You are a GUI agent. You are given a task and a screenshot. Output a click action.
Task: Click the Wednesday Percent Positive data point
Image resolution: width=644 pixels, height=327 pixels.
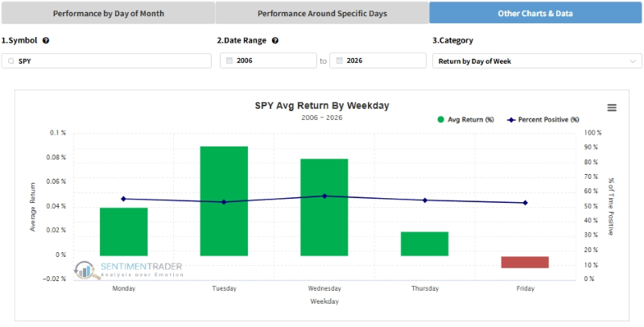coord(324,196)
